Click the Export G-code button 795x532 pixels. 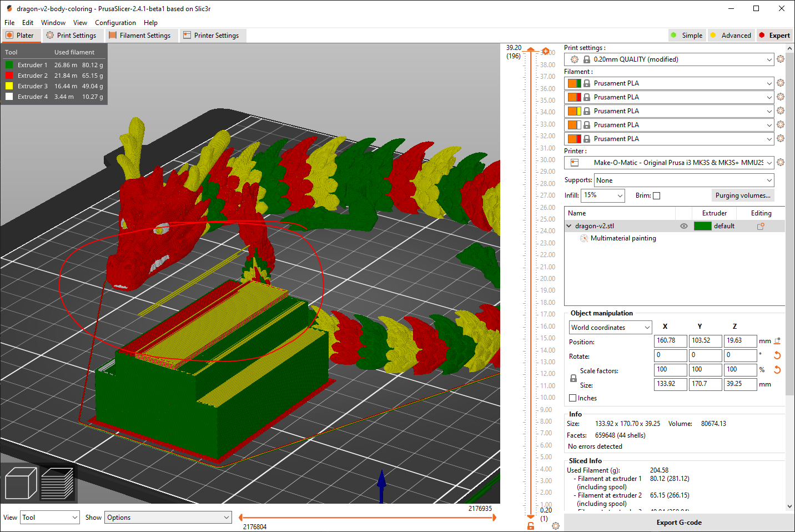click(678, 522)
